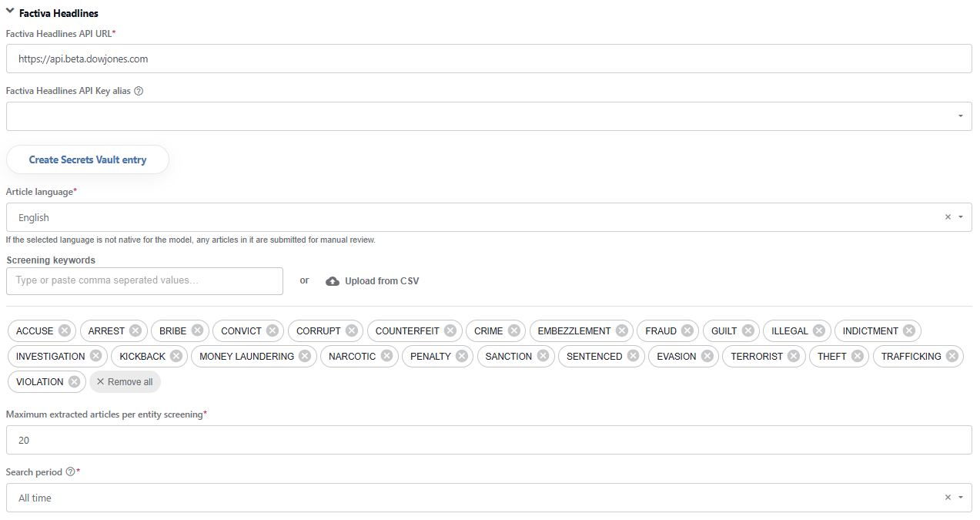Remove the CORRUPT keyword chip
This screenshot has height=520, width=980.
pos(352,330)
